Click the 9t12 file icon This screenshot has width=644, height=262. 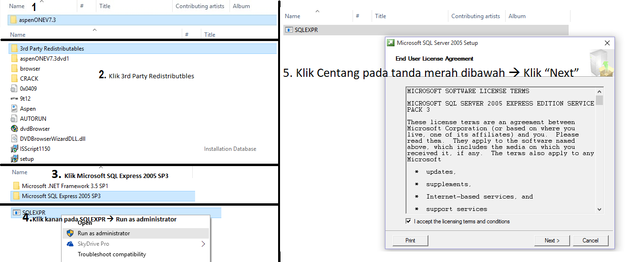click(14, 99)
